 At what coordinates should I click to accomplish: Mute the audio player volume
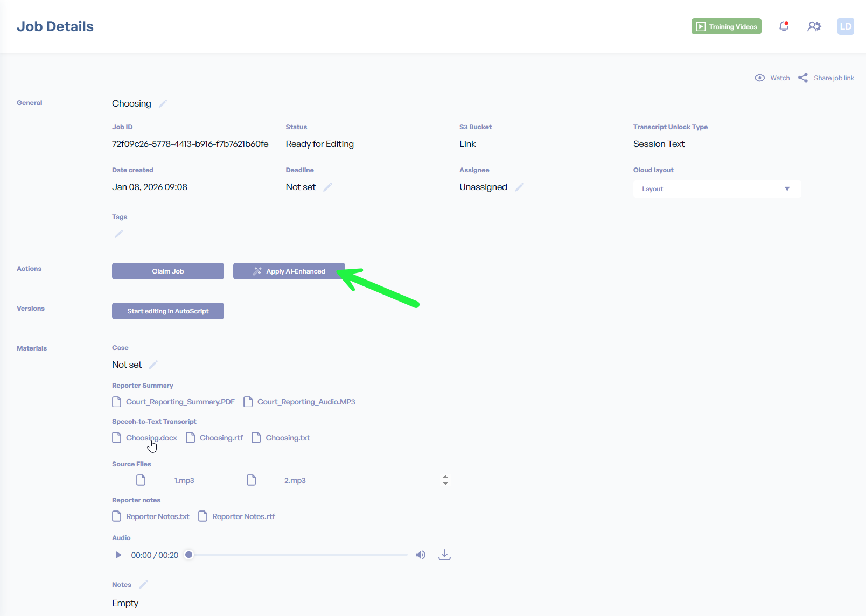tap(421, 555)
